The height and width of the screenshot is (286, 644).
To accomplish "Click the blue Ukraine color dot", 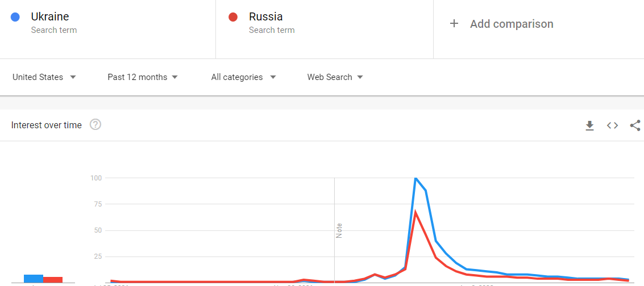I will point(15,17).
